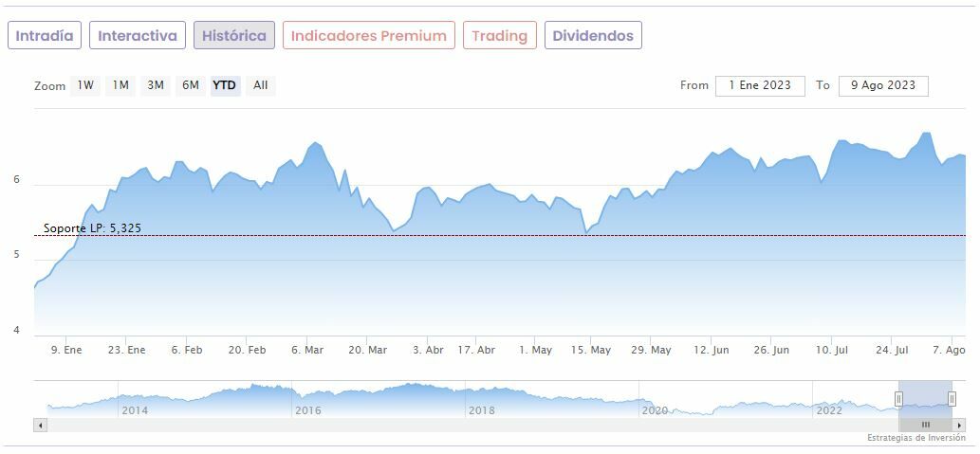Select the Histórica tab
980x454 pixels.
(234, 36)
